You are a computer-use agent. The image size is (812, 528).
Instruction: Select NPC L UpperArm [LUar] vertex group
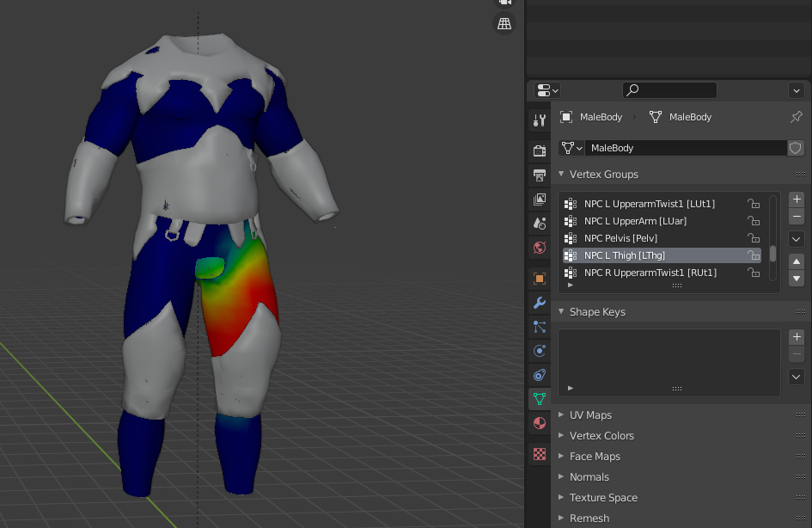[x=662, y=221]
